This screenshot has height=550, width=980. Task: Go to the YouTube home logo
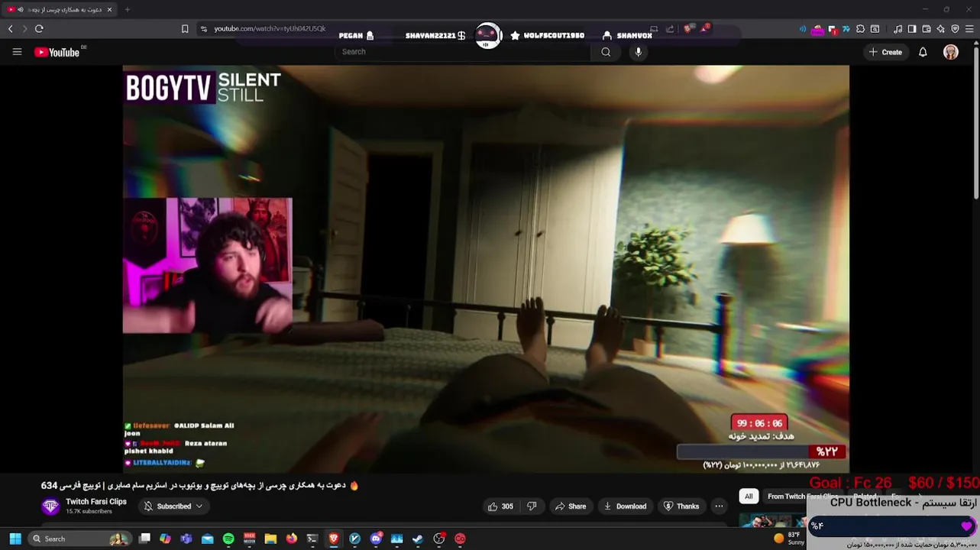(x=57, y=52)
